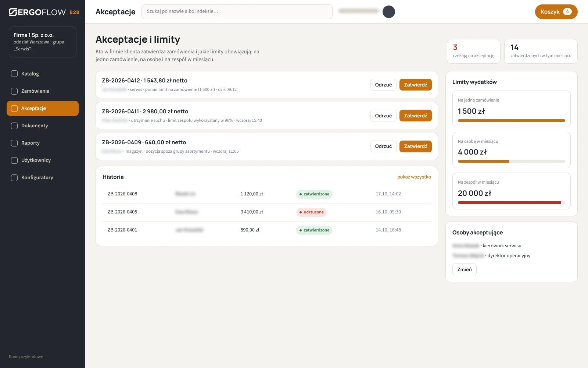The image size is (588, 368).
Task: Focus the product search field
Action: click(x=237, y=12)
